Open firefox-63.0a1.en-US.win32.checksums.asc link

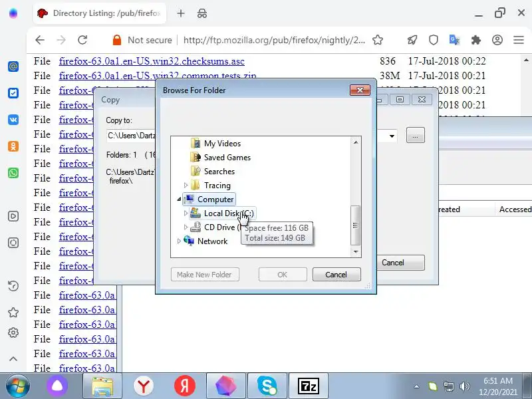152,61
